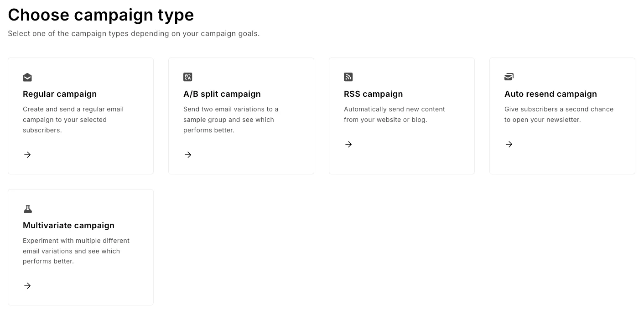Click the Auto resend campaign icon
This screenshot has width=644, height=310.
pyautogui.click(x=509, y=77)
